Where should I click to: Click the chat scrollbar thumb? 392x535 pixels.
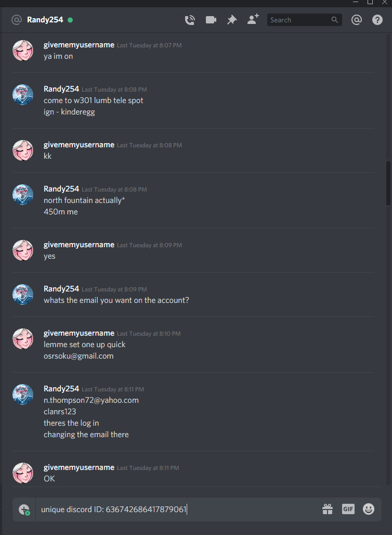point(388,183)
